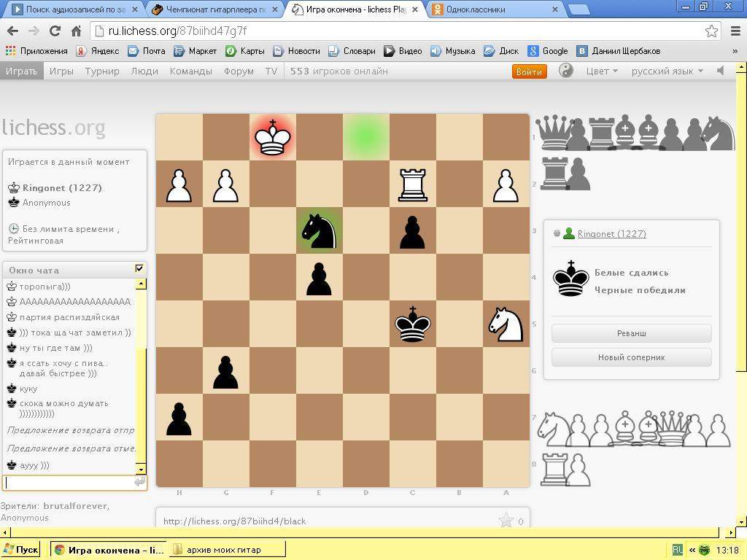Select the black knight piece
This screenshot has width=747, height=560.
320,231
